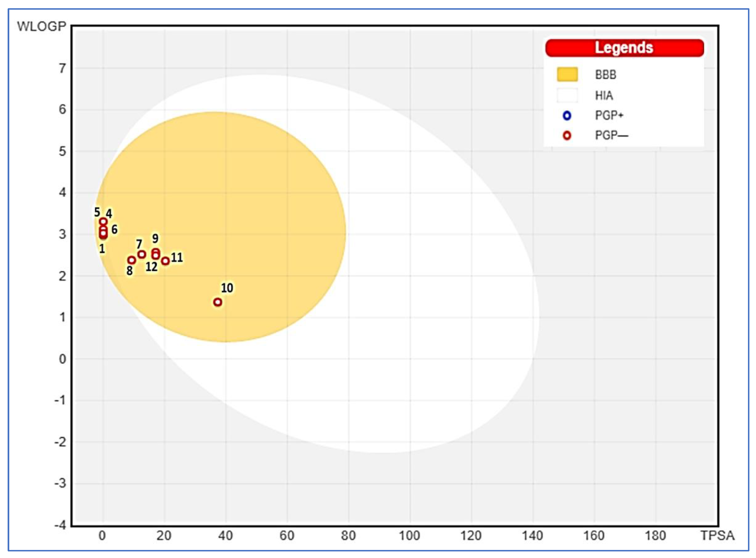Click topmost red marker below labels 5 and 4

point(103,222)
